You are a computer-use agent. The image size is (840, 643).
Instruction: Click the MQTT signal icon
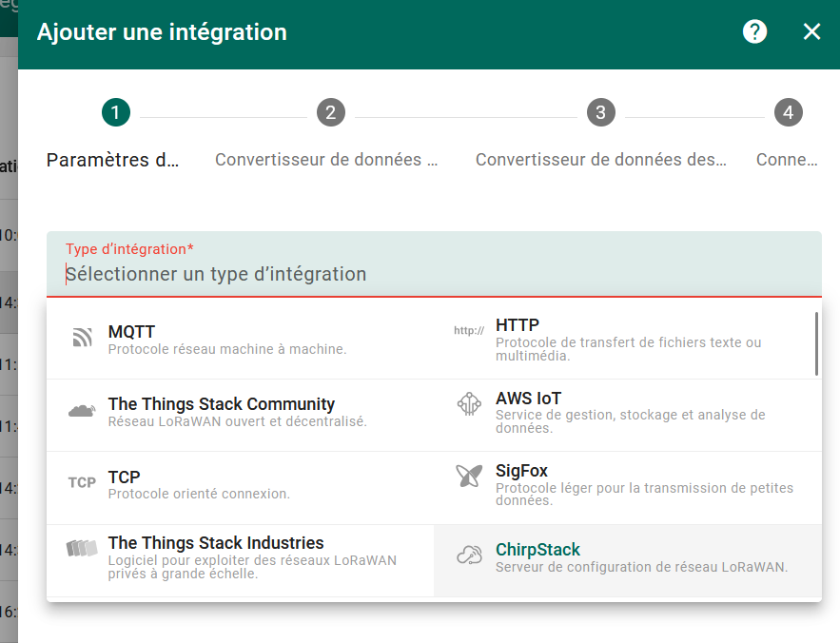tap(83, 337)
